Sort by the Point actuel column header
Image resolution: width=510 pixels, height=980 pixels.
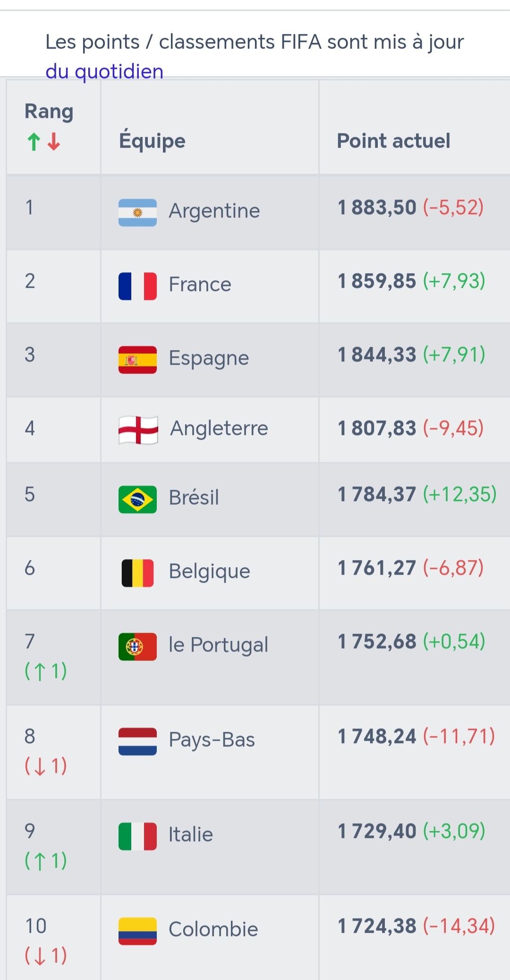pos(393,141)
